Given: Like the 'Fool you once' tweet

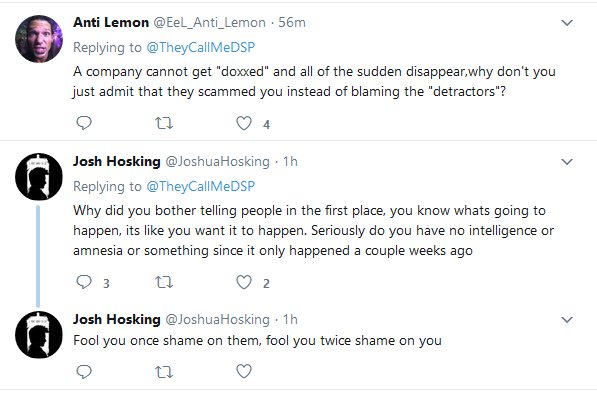Looking at the screenshot, I should [x=244, y=371].
